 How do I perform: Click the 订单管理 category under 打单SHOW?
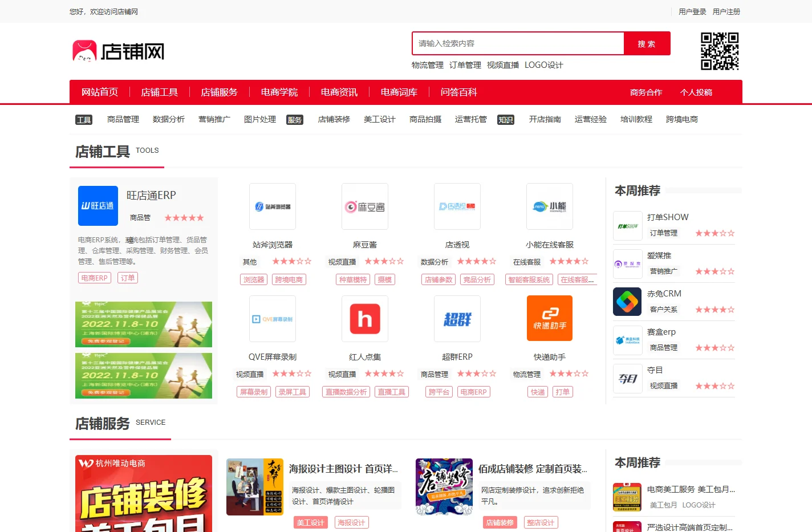click(x=664, y=233)
